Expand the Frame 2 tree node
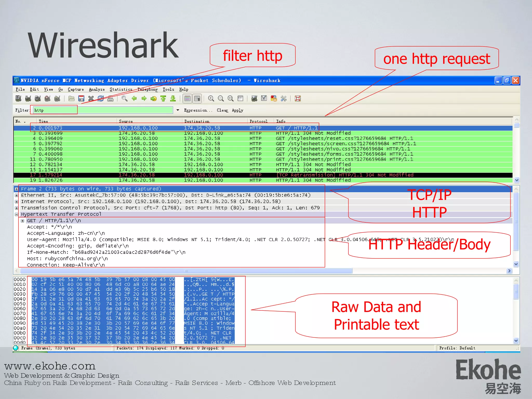This screenshot has height=399, width=532. coord(17,189)
